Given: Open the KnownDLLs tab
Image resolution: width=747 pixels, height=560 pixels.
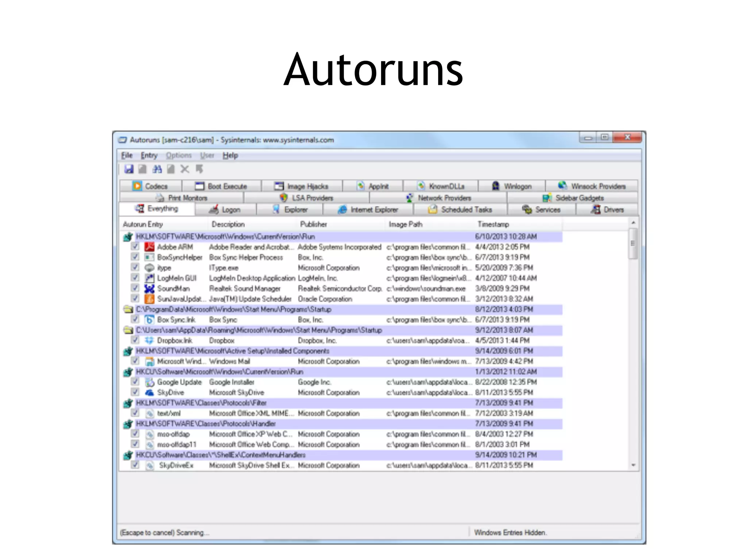Looking at the screenshot, I should tap(441, 186).
